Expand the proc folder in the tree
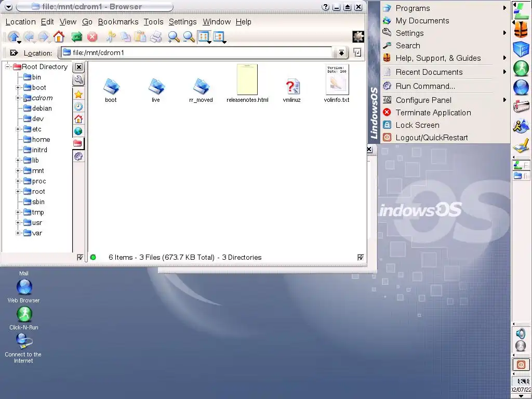Screen dimensions: 532x399 [18, 181]
